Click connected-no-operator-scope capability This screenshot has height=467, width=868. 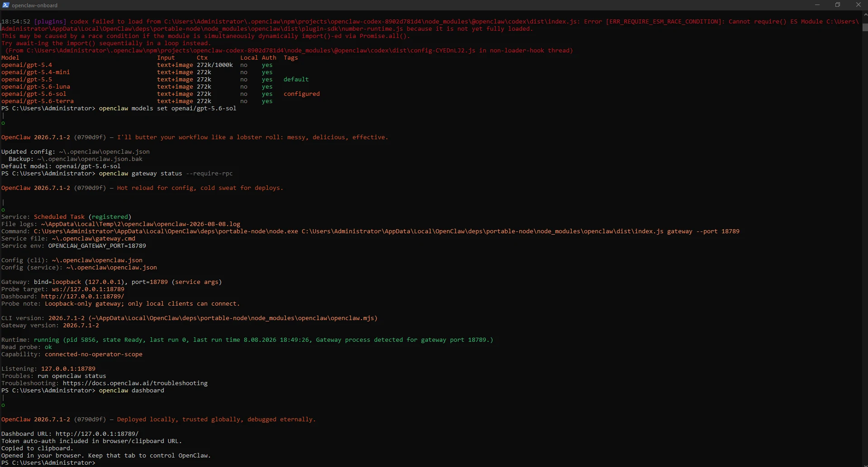tap(94, 354)
